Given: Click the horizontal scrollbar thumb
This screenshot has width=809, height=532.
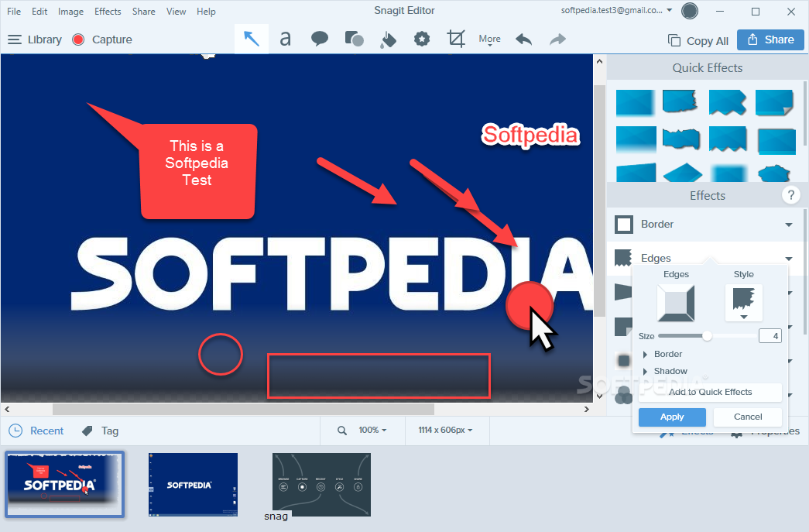Looking at the screenshot, I should pos(243,409).
